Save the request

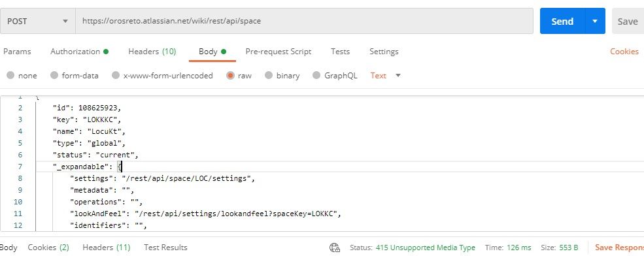(628, 21)
